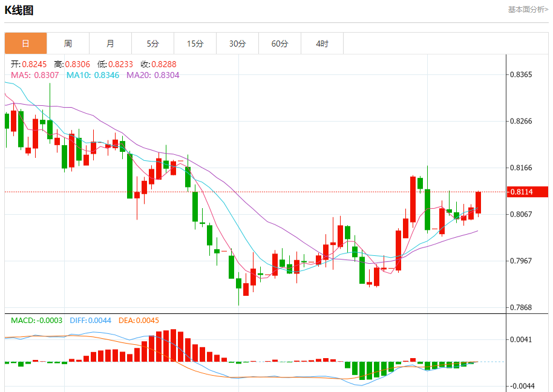The width and height of the screenshot is (553, 392).
Task: Open the 5分 interval tab
Action: click(152, 44)
